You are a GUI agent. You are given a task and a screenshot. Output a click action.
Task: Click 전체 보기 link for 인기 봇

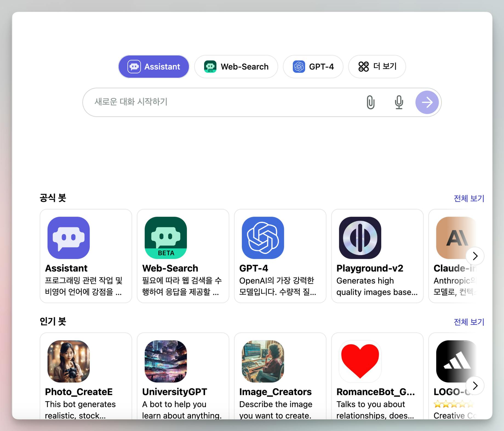(x=469, y=322)
